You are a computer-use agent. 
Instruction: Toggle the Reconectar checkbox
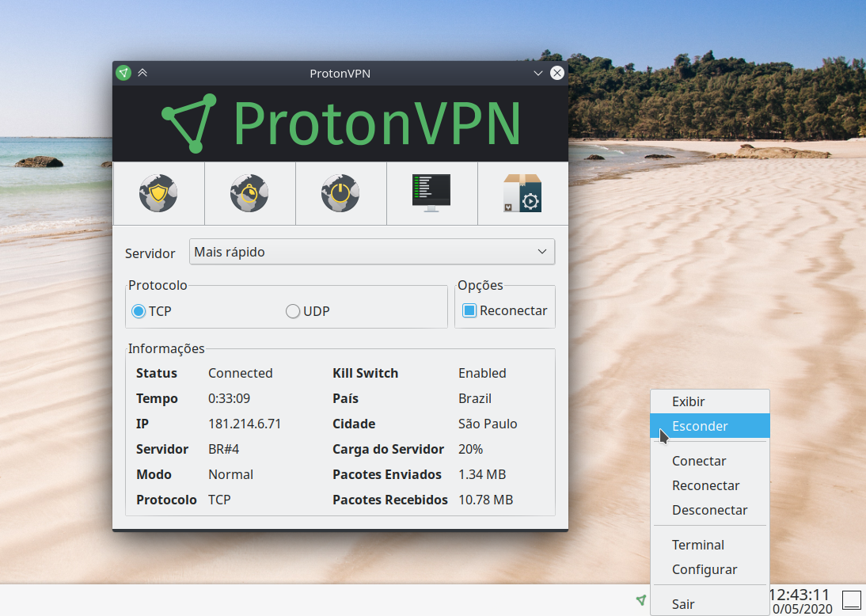pos(469,310)
